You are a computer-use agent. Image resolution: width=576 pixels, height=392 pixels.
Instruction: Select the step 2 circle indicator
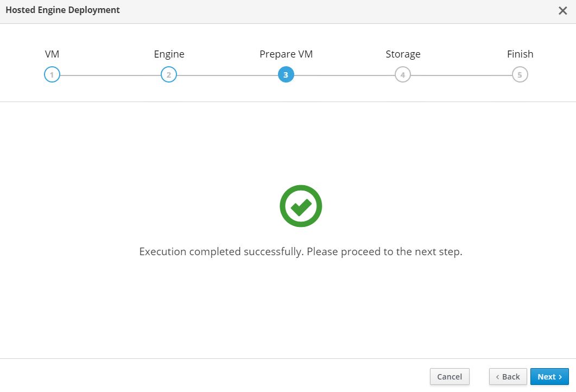(169, 75)
